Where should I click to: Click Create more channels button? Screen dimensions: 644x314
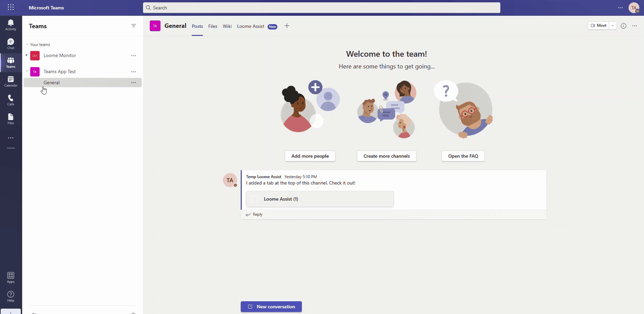[386, 156]
